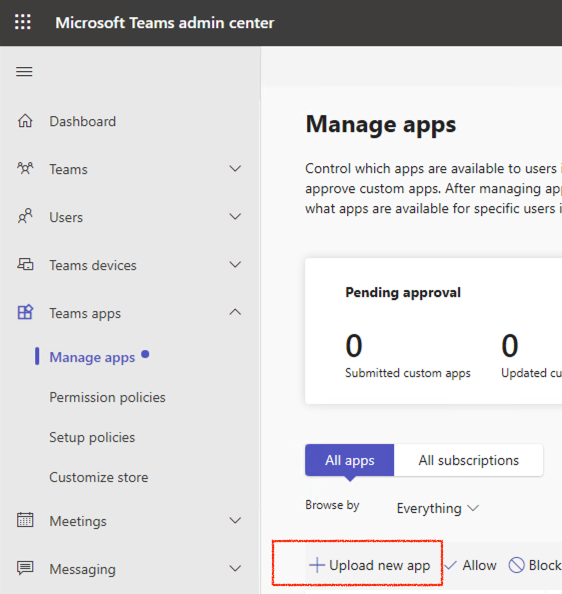Click the Teams apps icon
The height and width of the screenshot is (594, 562).
coord(25,313)
